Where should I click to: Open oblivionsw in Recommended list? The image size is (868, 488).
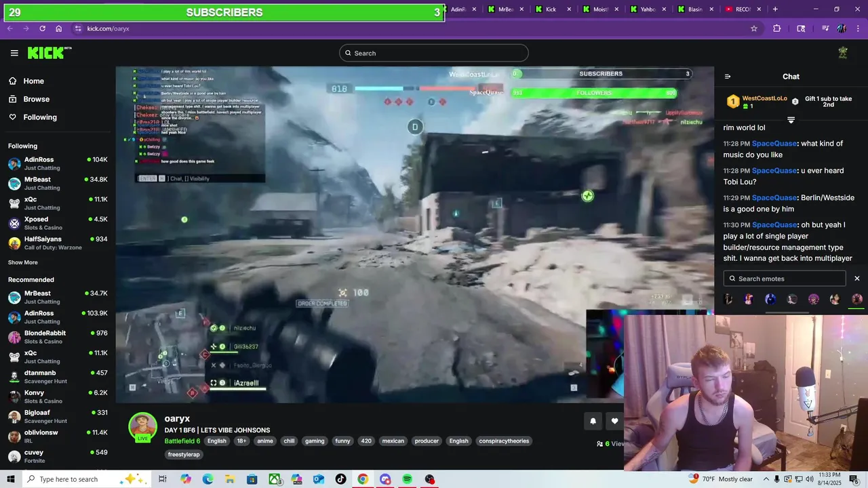pyautogui.click(x=58, y=436)
